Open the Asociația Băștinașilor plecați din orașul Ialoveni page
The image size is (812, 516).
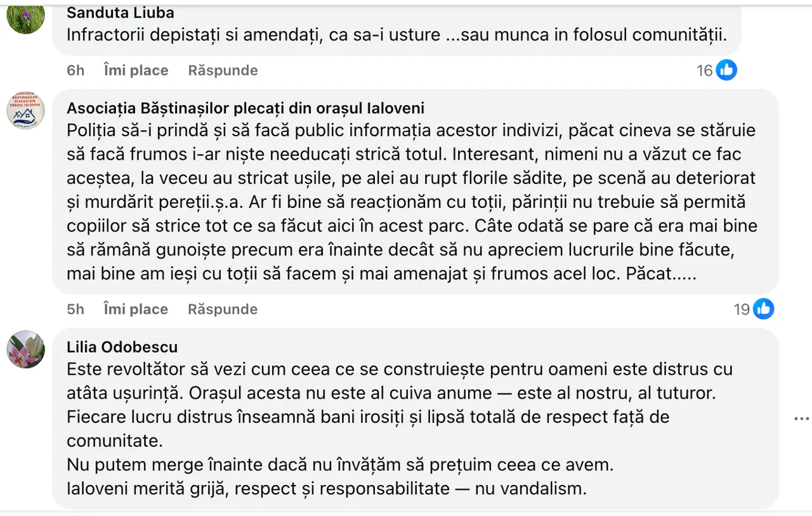(x=246, y=108)
